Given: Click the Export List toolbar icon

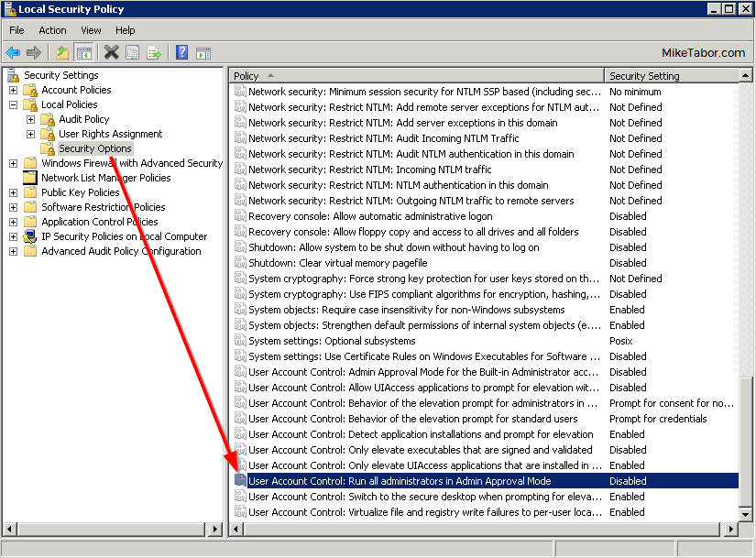Looking at the screenshot, I should tap(154, 52).
